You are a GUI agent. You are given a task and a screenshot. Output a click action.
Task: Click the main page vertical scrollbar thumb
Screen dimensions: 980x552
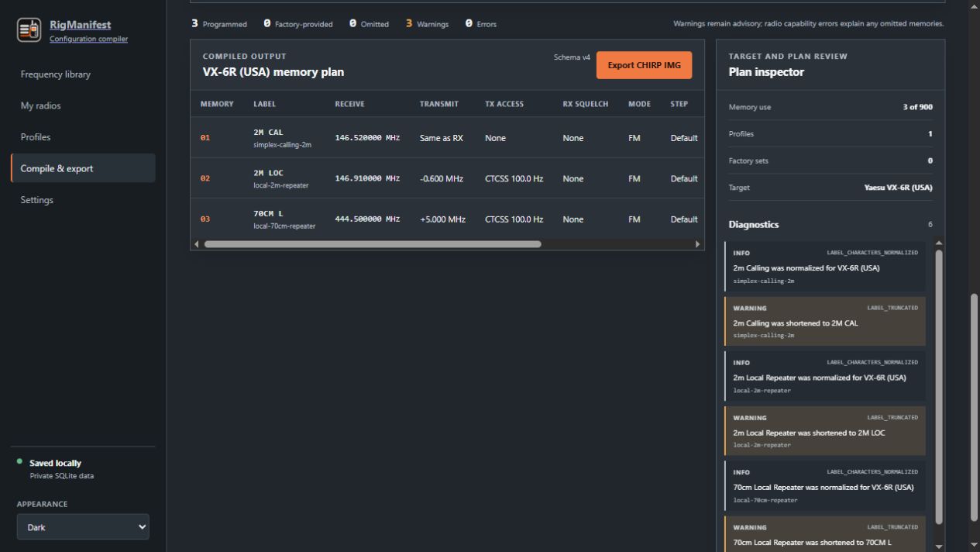(x=974, y=408)
